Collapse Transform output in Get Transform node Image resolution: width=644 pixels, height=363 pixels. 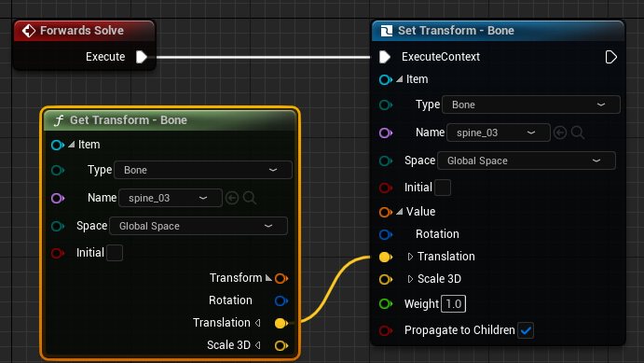point(268,278)
